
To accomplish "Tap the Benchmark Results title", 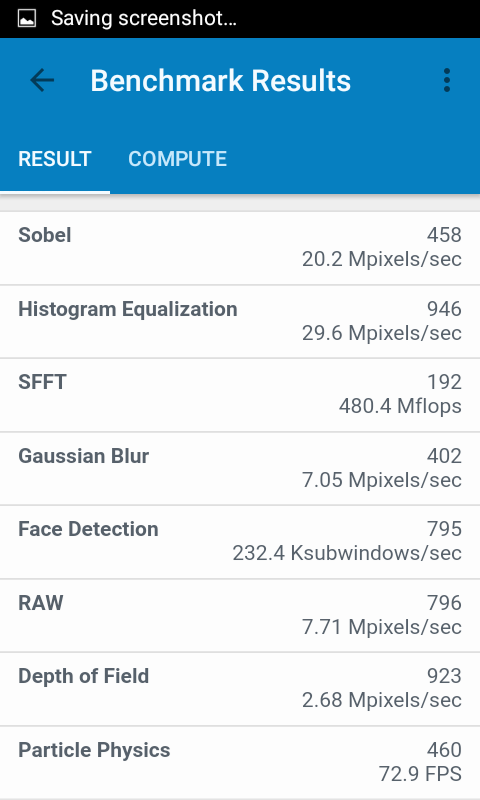I will click(x=220, y=81).
